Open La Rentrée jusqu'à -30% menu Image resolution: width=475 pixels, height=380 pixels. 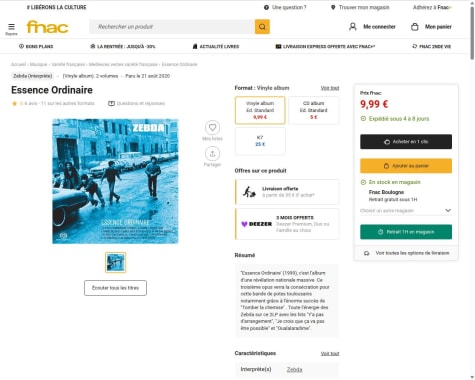(x=123, y=46)
